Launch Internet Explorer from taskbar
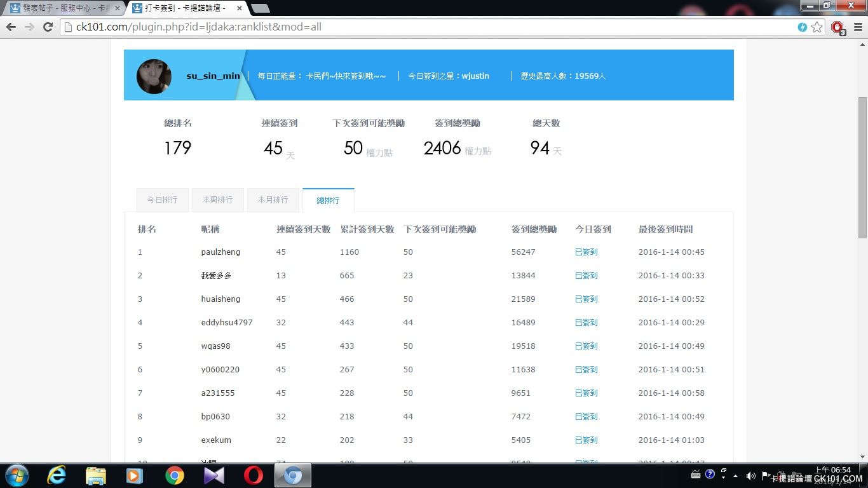Image resolution: width=868 pixels, height=488 pixels. (x=57, y=475)
